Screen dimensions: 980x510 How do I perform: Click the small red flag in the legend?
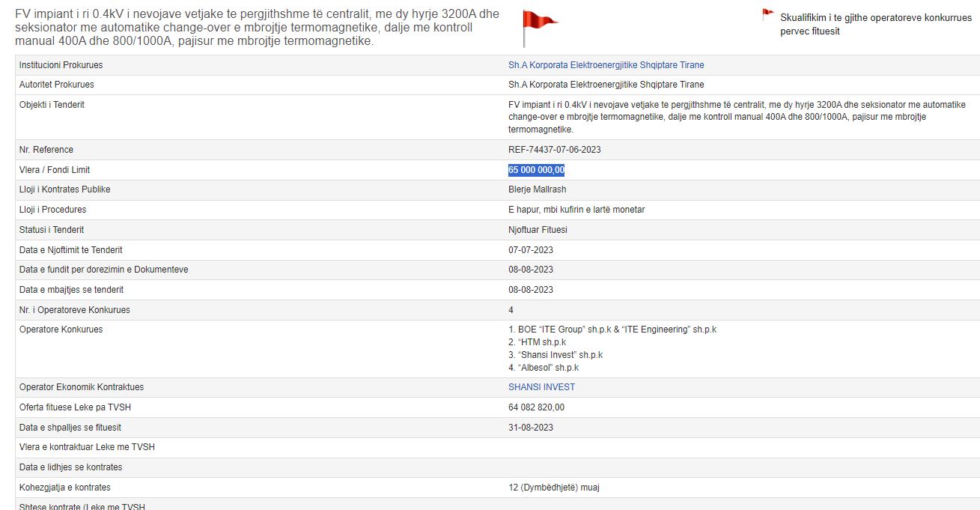click(x=767, y=14)
